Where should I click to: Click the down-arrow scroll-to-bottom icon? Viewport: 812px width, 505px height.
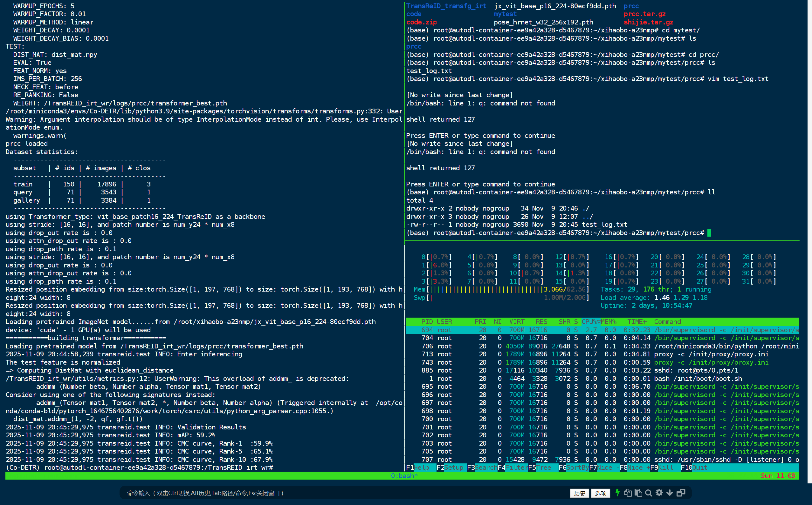coord(669,493)
